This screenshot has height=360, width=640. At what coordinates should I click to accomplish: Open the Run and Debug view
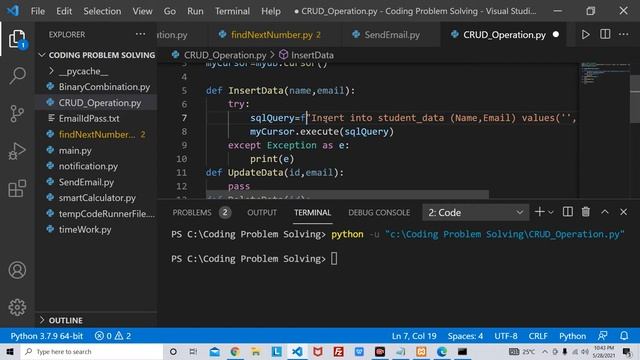pyautogui.click(x=17, y=151)
